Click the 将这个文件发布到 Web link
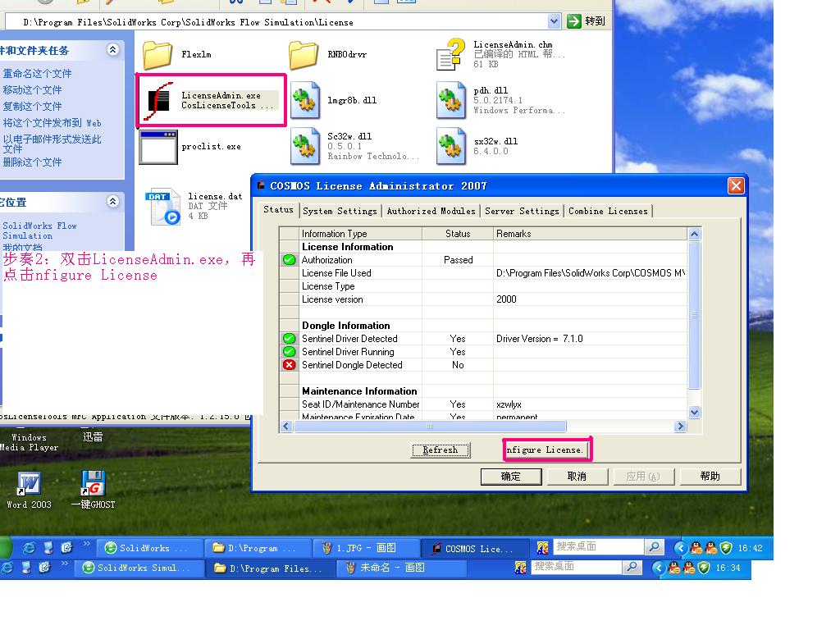This screenshot has width=840, height=630. [52, 123]
